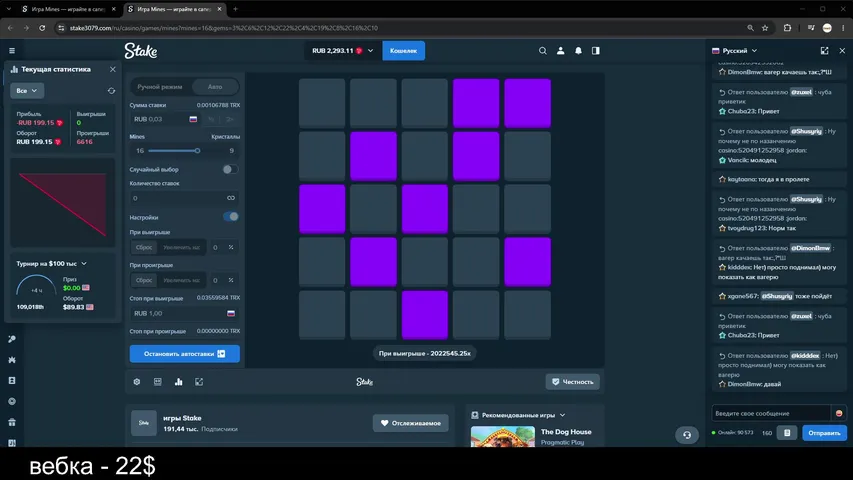Open a new browser tab

point(236,9)
